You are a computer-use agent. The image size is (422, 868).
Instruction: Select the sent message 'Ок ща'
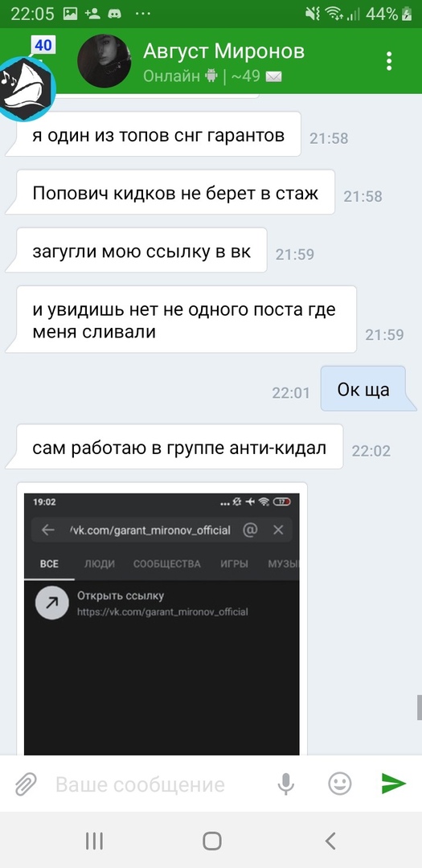click(363, 389)
